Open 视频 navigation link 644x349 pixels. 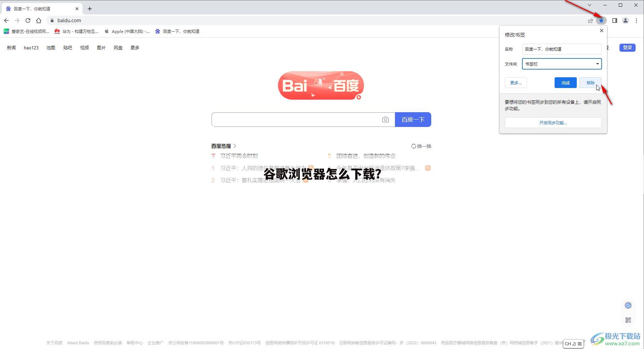pos(84,48)
